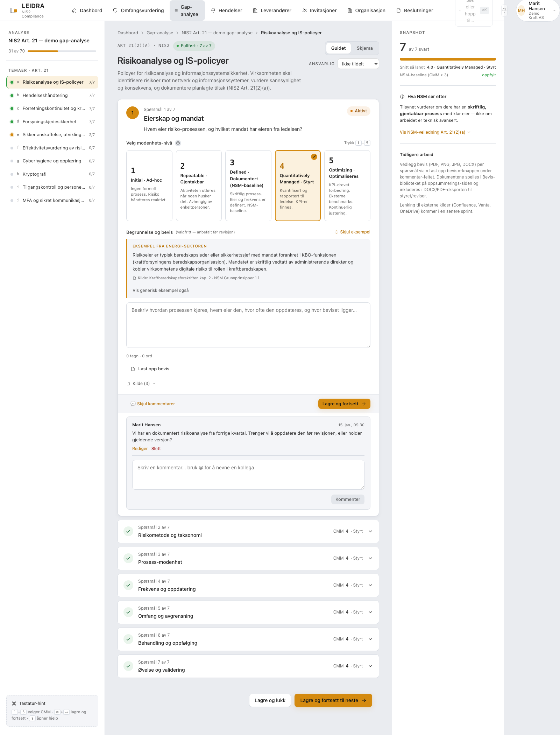Click the Omfangsvurdering shield icon
The height and width of the screenshot is (735, 560).
115,10
